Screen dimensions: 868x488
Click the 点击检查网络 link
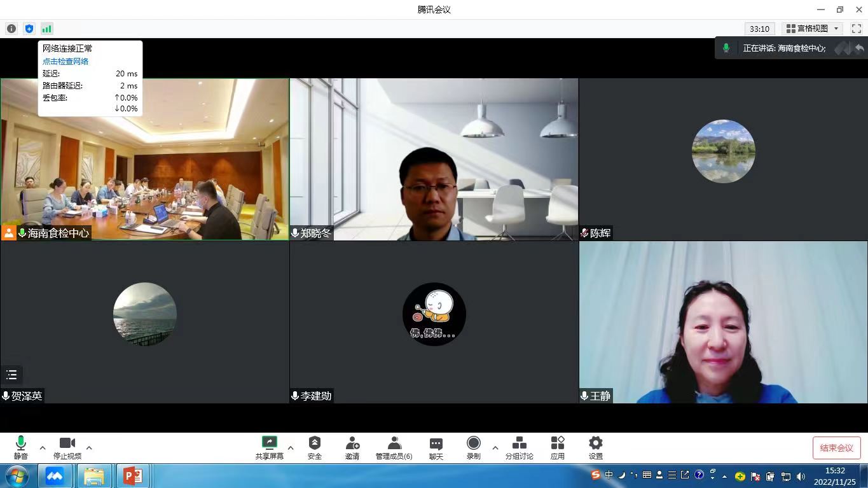pos(65,61)
